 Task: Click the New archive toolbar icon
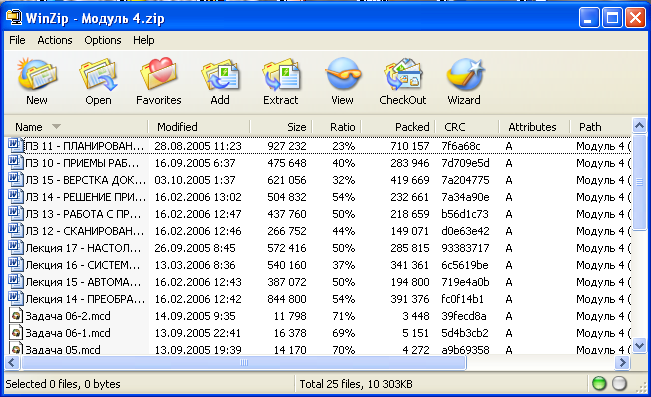click(37, 75)
